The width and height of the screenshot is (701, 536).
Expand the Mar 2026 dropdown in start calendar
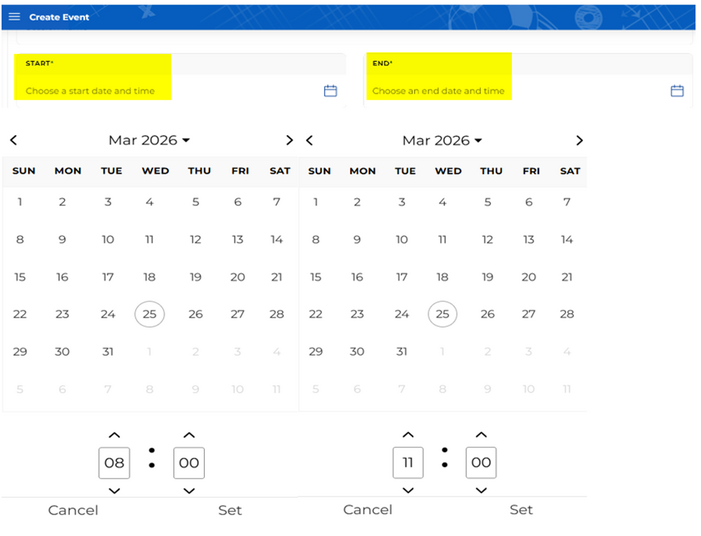pyautogui.click(x=149, y=141)
